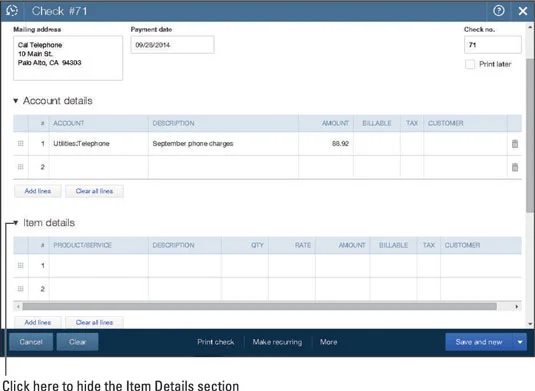Collapse the Item details section

(16, 223)
